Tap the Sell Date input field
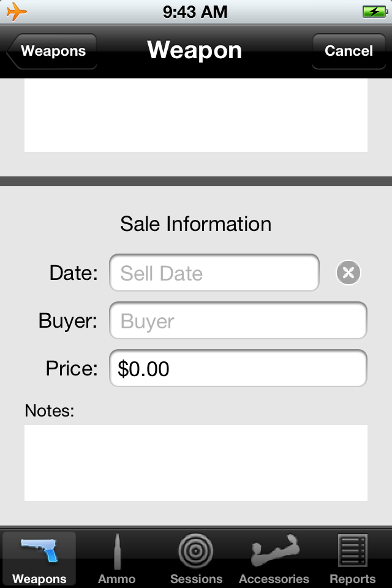 [214, 273]
